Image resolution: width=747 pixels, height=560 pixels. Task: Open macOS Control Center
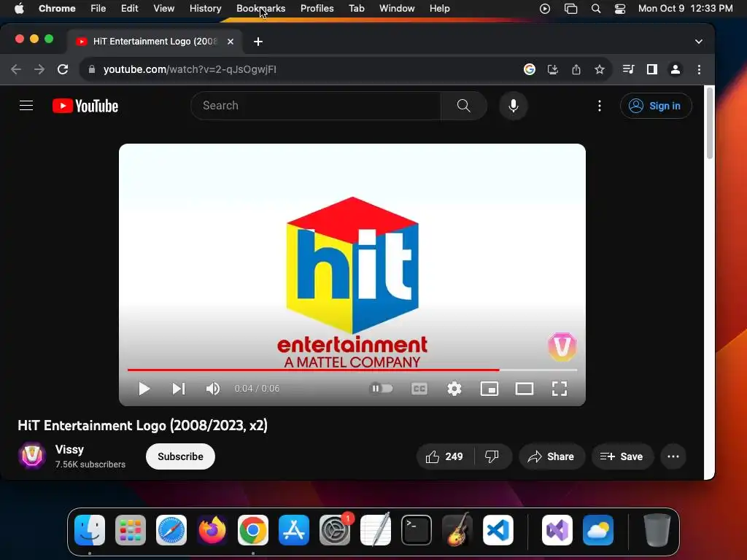(x=620, y=9)
